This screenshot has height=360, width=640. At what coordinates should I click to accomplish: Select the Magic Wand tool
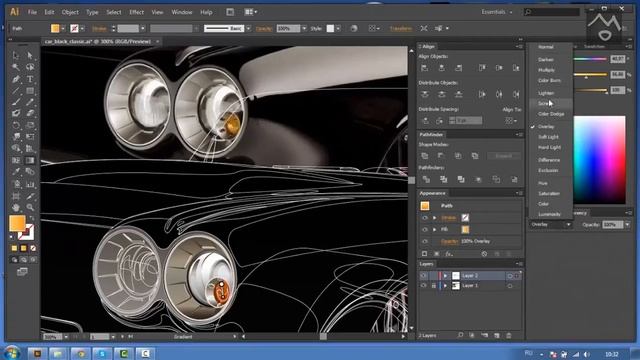(16, 67)
